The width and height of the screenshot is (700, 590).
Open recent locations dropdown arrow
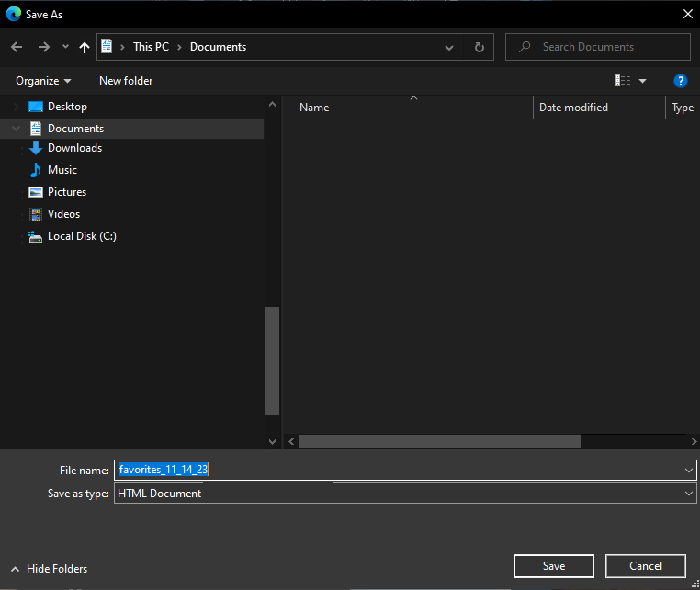pos(65,47)
